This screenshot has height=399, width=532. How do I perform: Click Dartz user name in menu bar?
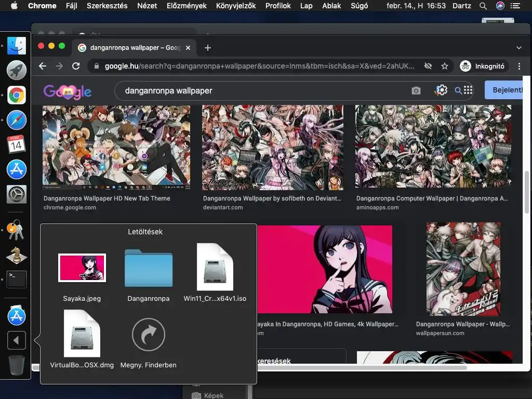(x=462, y=6)
